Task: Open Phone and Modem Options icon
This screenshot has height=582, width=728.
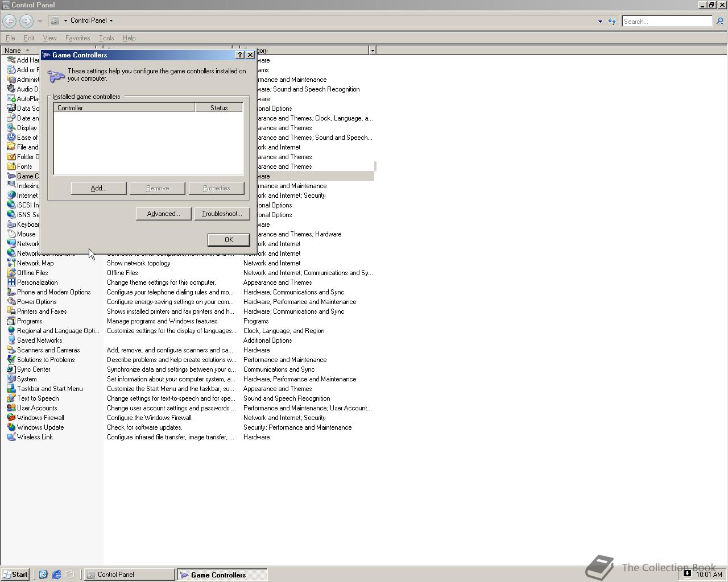Action: pos(11,292)
